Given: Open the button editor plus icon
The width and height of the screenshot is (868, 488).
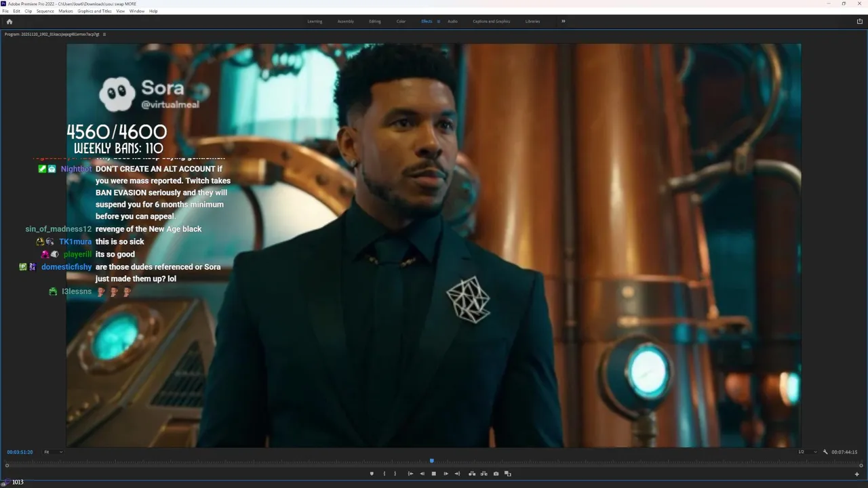Looking at the screenshot, I should 857,474.
